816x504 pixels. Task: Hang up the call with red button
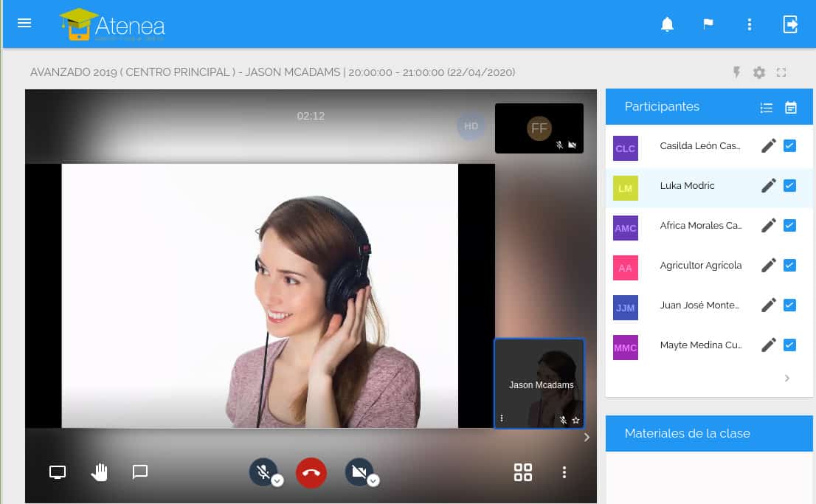pyautogui.click(x=311, y=473)
